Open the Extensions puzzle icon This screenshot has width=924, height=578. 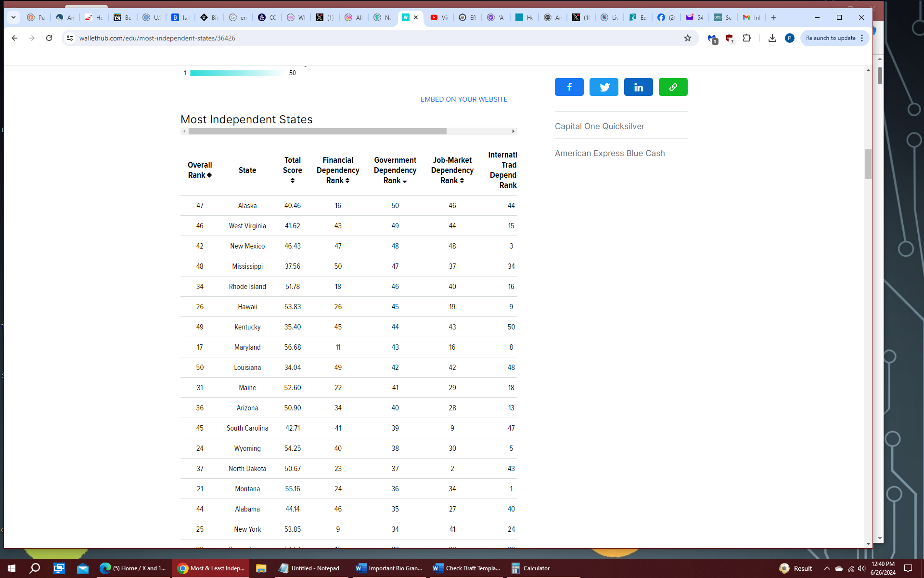coord(746,38)
